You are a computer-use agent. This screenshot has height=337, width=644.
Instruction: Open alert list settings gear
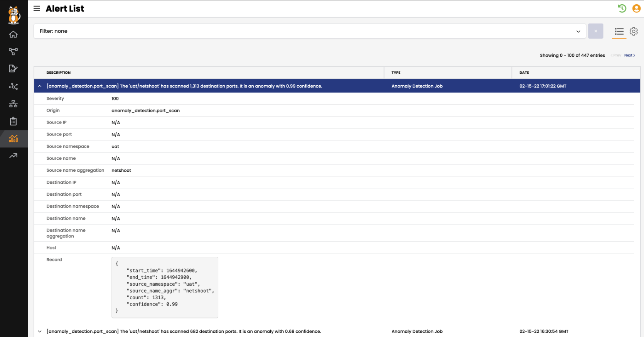click(634, 31)
